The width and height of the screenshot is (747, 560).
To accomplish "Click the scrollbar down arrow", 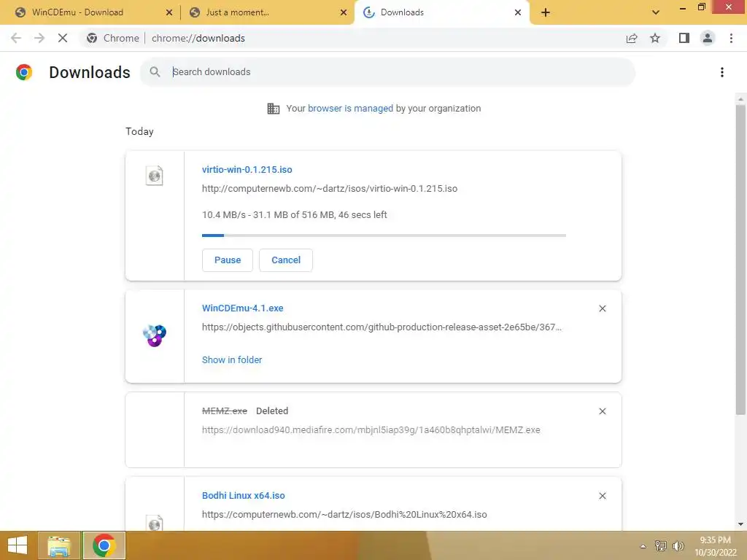I will [x=740, y=524].
